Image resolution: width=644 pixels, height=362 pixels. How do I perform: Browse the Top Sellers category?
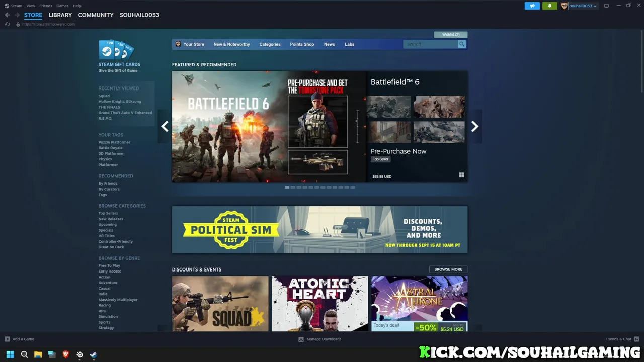click(x=108, y=213)
